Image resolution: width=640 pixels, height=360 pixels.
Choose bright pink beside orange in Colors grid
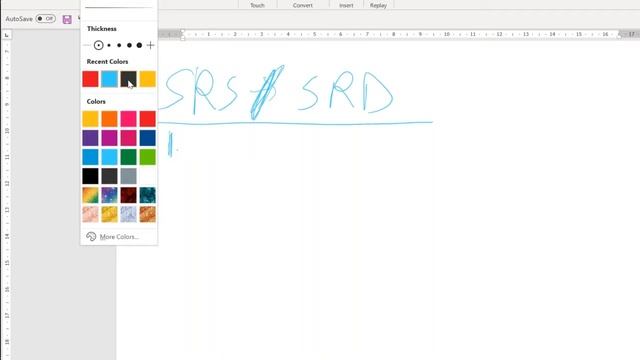[129, 119]
